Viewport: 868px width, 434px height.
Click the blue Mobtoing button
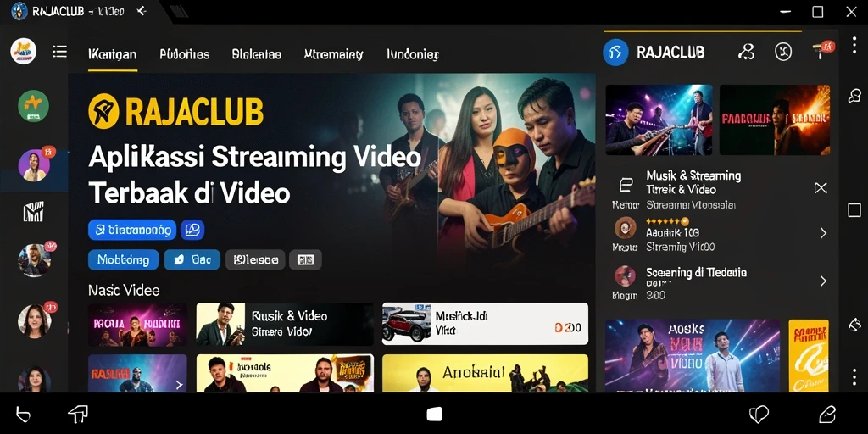click(123, 259)
